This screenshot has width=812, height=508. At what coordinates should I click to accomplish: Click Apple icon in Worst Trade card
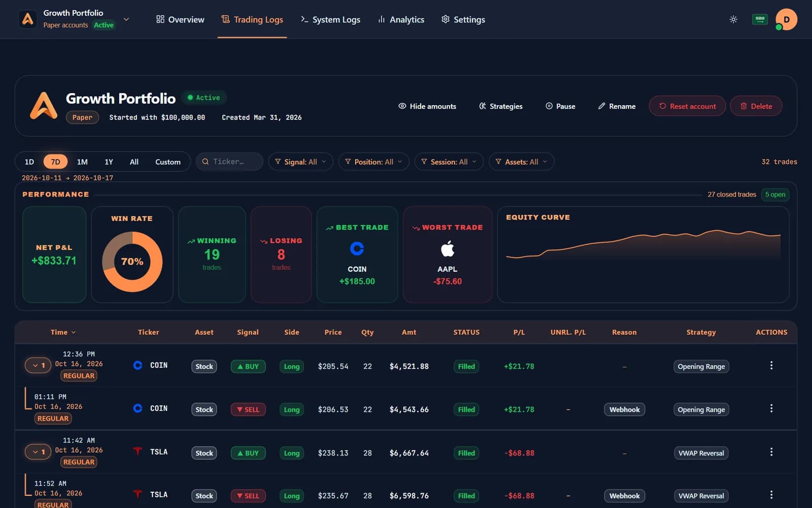[x=447, y=249]
